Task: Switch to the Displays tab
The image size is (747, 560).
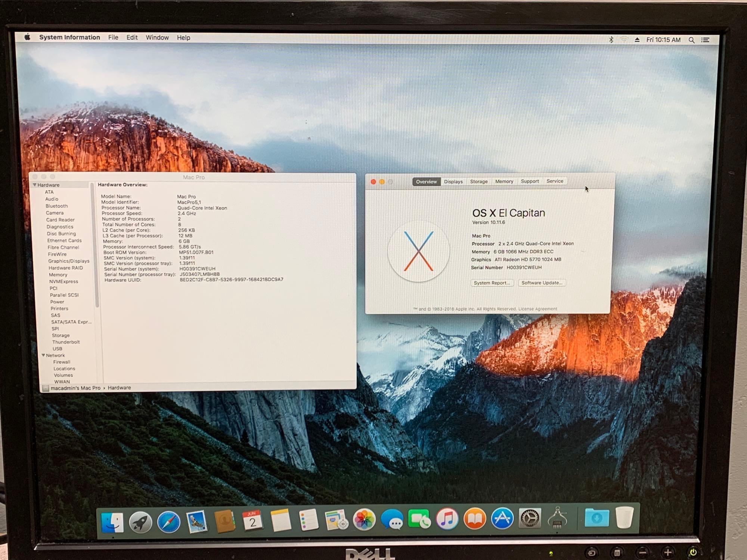Action: pyautogui.click(x=453, y=181)
